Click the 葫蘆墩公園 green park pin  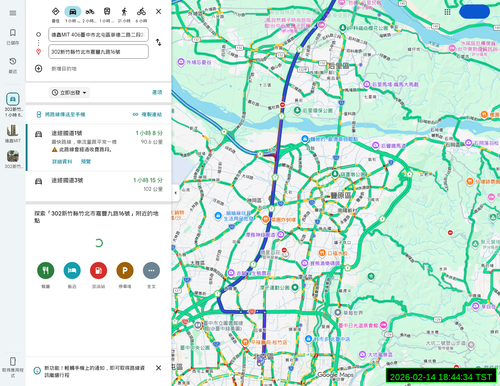pos(335,174)
